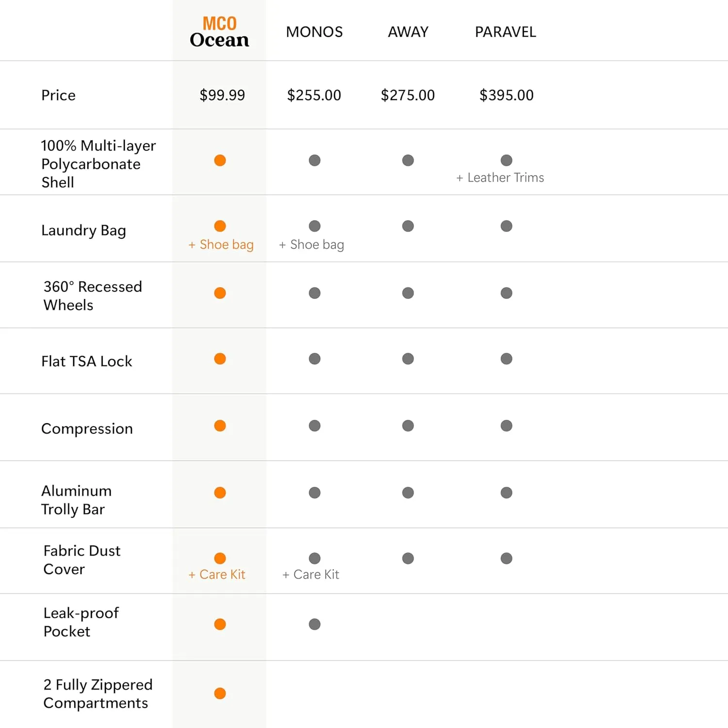Click the $99.99 MCO Ocean price
728x728 pixels.
pos(222,95)
